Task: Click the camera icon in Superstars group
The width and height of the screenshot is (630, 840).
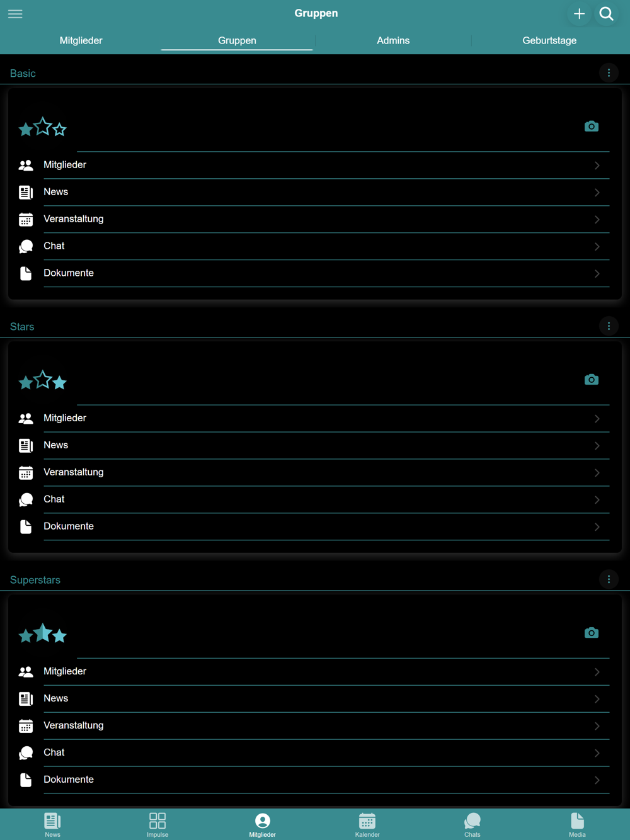Action: 591,633
